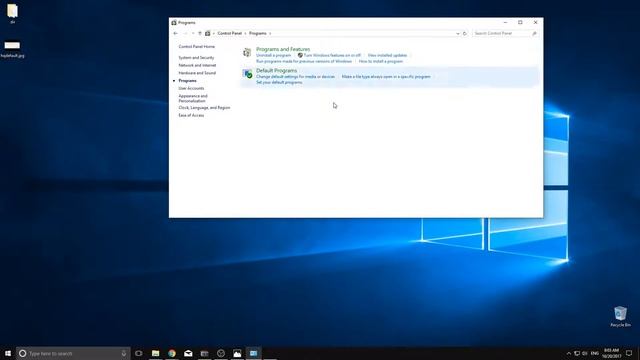Open the Programs and Features icon

(247, 52)
